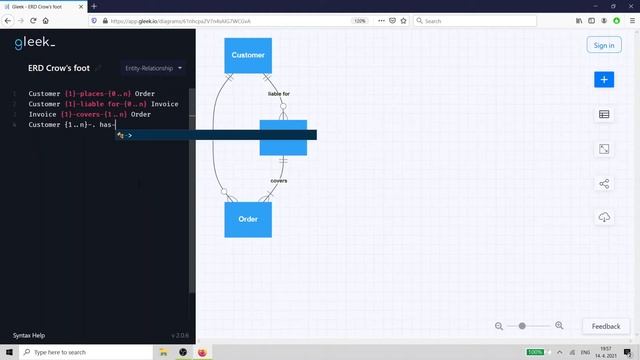This screenshot has height=360, width=640.
Task: Click the cloud download export icon
Action: [604, 217]
